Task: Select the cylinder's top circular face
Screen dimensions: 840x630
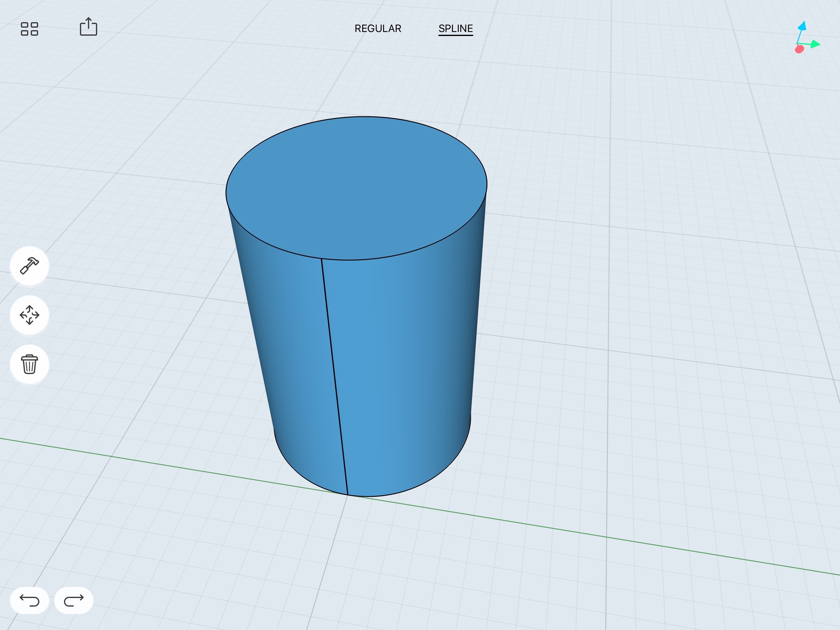Action: [356, 188]
